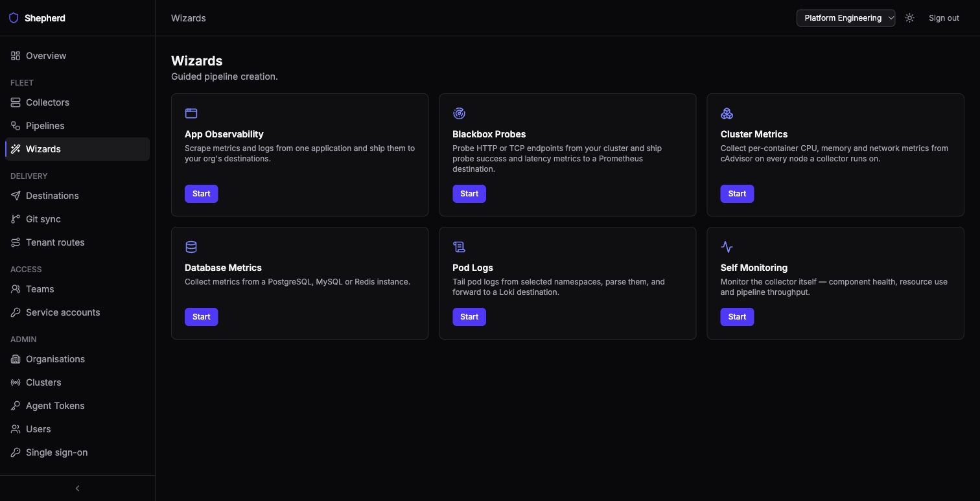Screen dimensions: 980x501
Task: Start the Blackbox Probes wizard
Action: pos(469,194)
